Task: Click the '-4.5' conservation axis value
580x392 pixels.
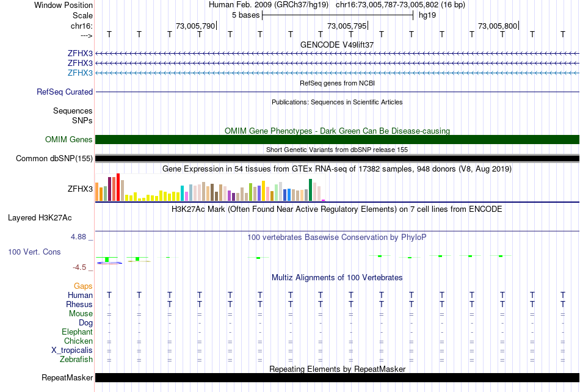Action: [79, 267]
